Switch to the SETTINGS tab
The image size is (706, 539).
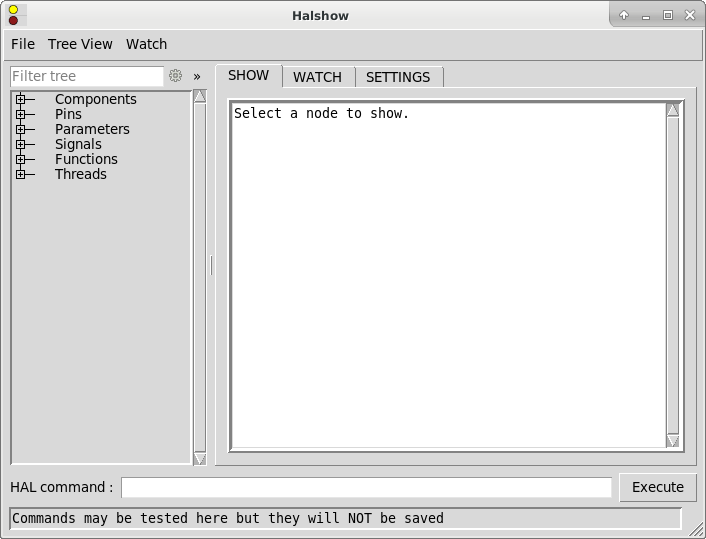point(398,77)
